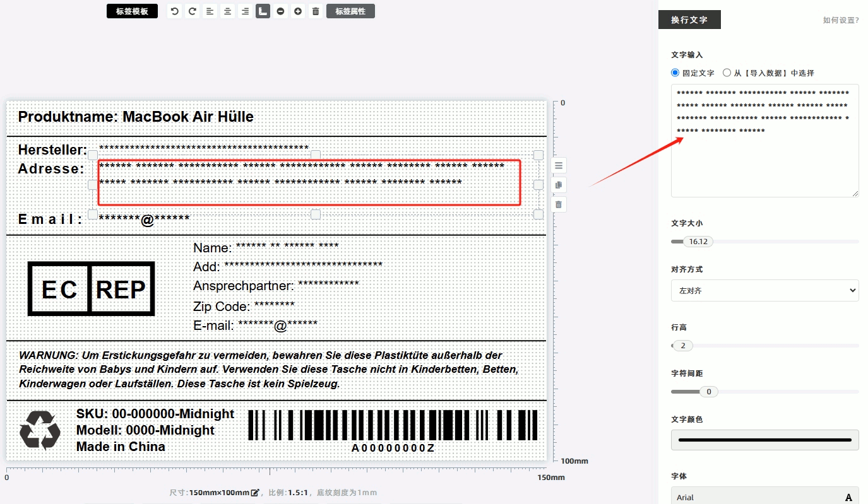Image resolution: width=868 pixels, height=504 pixels.
Task: Select the 从【导入数据】中选择 radio option
Action: [727, 73]
